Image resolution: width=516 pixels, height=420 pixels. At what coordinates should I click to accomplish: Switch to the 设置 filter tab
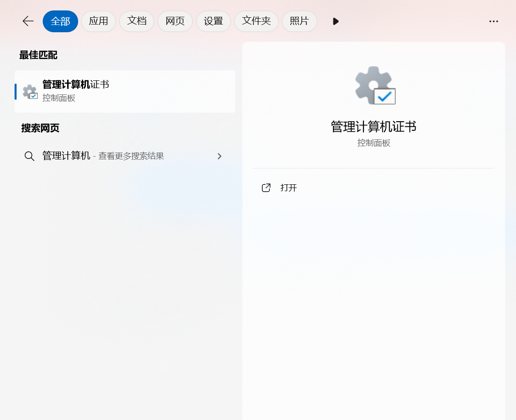pos(213,21)
